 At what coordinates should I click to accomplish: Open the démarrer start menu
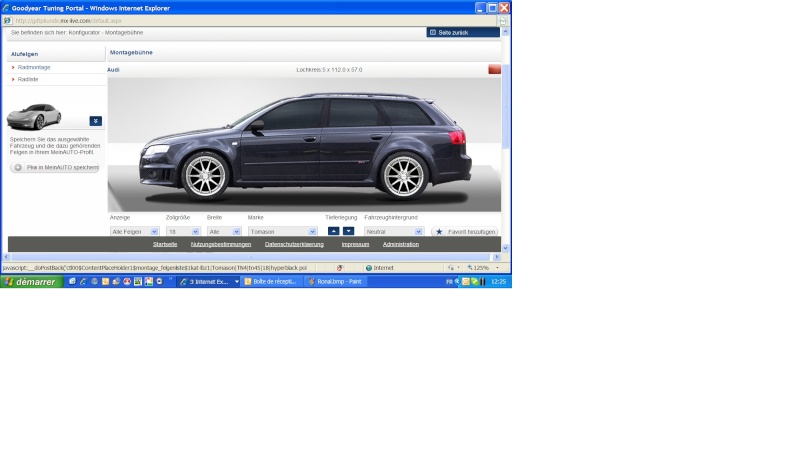(x=32, y=282)
